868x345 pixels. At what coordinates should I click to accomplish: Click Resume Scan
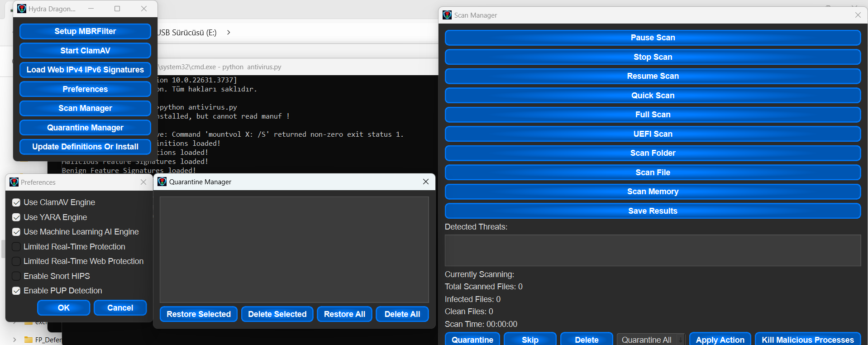tap(653, 76)
